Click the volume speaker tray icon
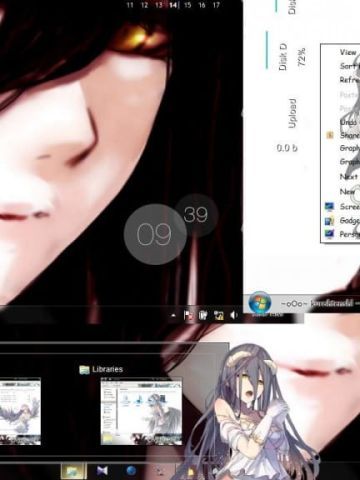 click(233, 315)
